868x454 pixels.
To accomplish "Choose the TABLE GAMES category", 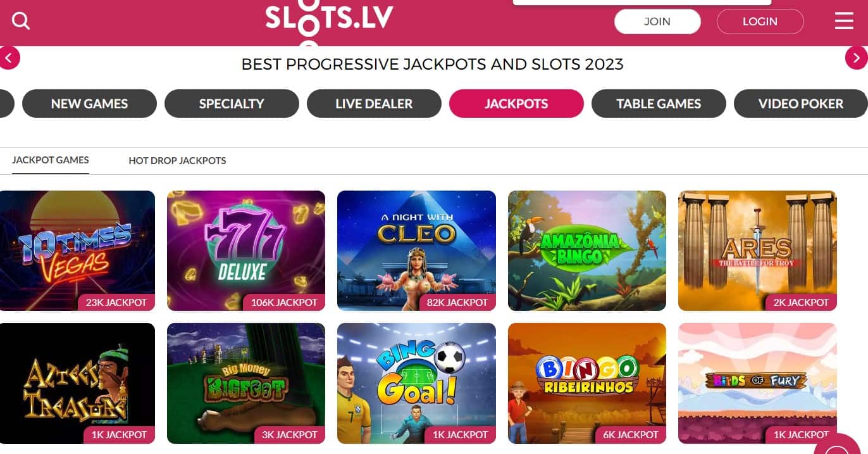I will pyautogui.click(x=659, y=104).
